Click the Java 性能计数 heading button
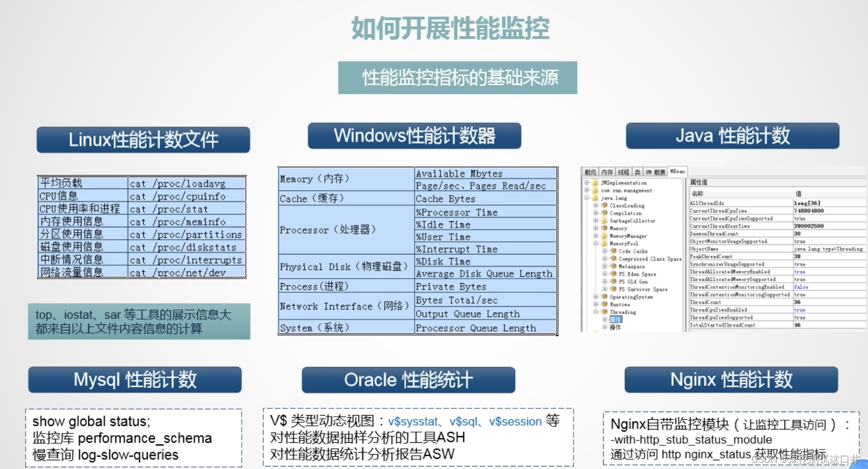Image resolution: width=868 pixels, height=469 pixels. click(733, 136)
